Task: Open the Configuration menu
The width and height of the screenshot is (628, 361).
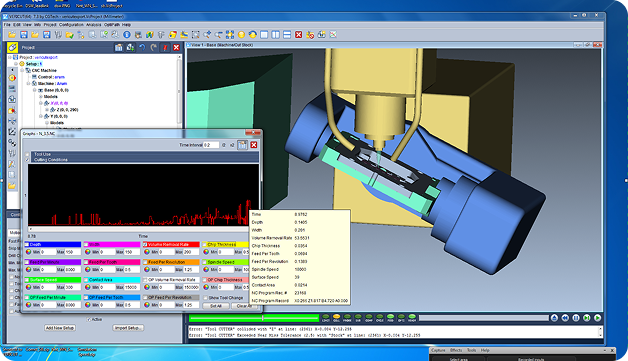Action: [71, 25]
